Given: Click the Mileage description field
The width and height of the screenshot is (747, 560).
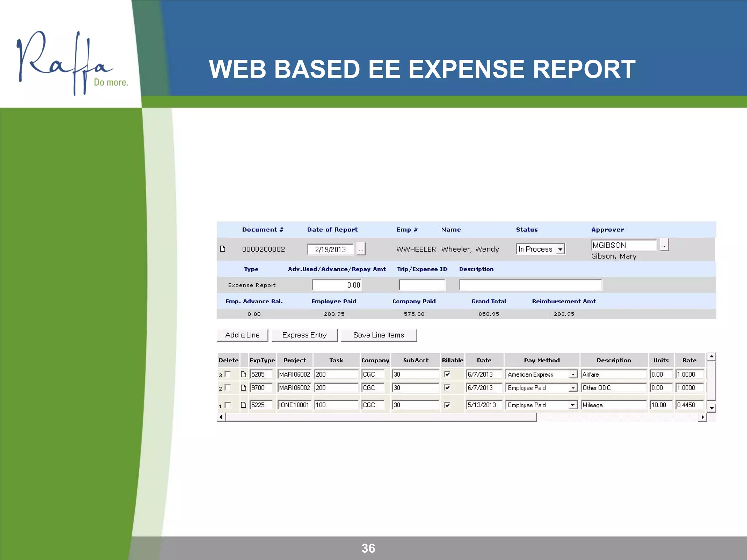Looking at the screenshot, I should coord(614,405).
